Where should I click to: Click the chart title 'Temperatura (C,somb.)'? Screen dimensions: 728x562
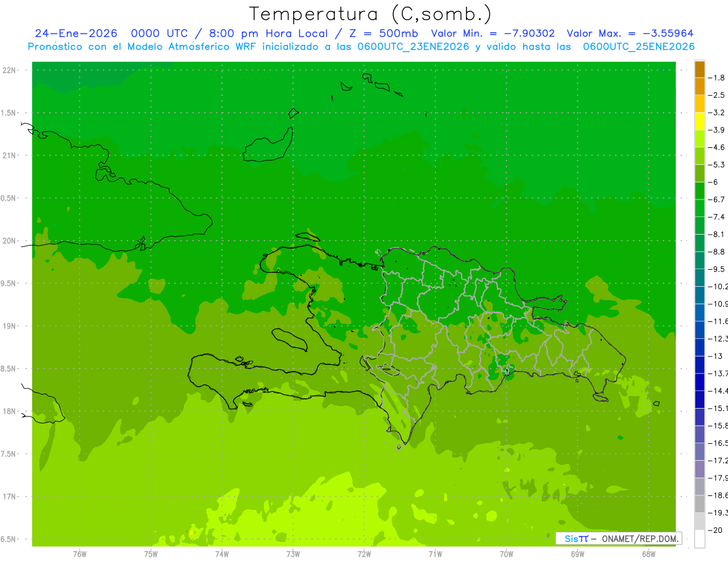click(x=370, y=15)
